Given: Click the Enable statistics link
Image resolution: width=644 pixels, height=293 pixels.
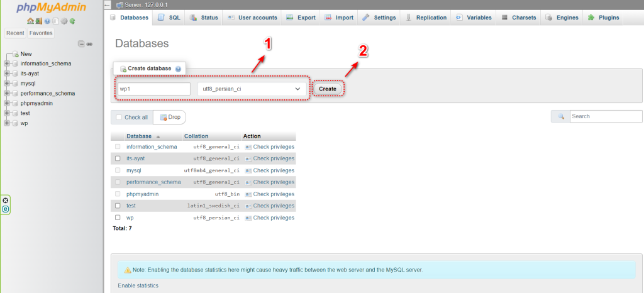Looking at the screenshot, I should pos(138,285).
